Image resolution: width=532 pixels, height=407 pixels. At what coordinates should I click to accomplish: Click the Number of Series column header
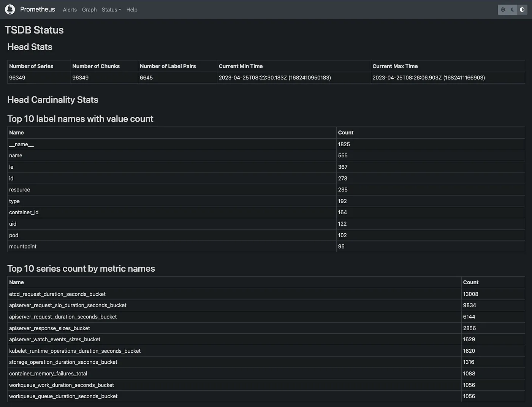pos(31,66)
